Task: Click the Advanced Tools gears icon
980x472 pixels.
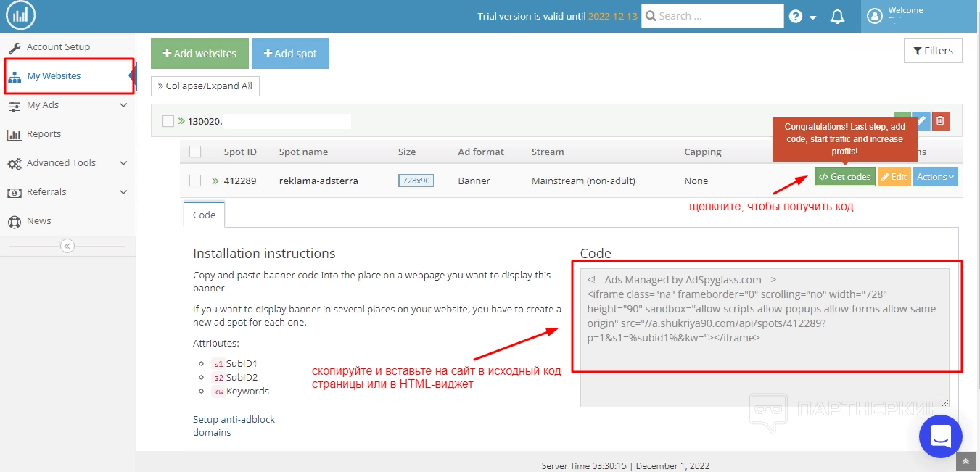Action: [14, 163]
